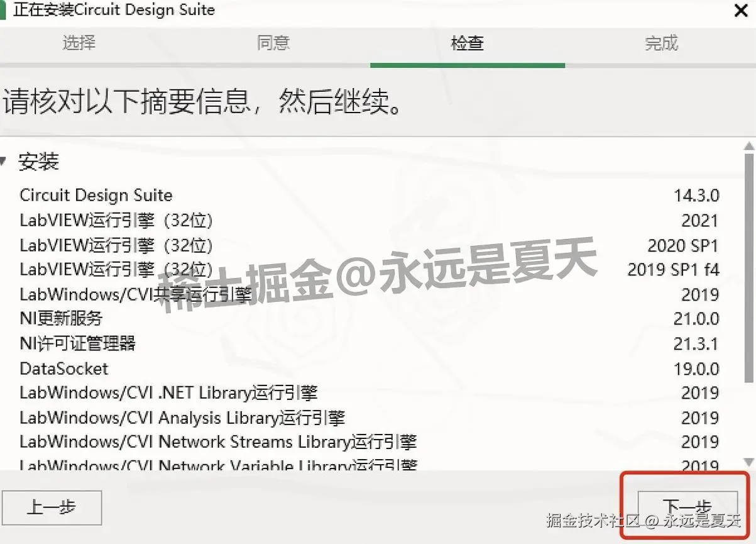Select the Circuit Design Suite row
The width and height of the screenshot is (756, 544).
point(370,195)
